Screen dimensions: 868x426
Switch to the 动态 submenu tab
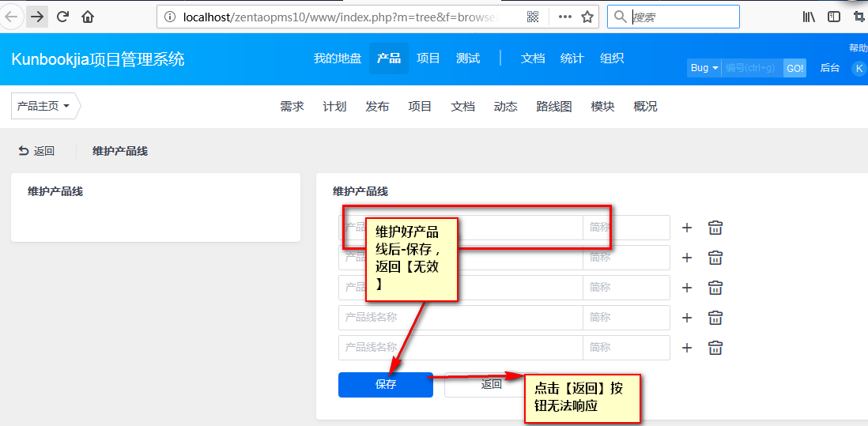click(505, 106)
